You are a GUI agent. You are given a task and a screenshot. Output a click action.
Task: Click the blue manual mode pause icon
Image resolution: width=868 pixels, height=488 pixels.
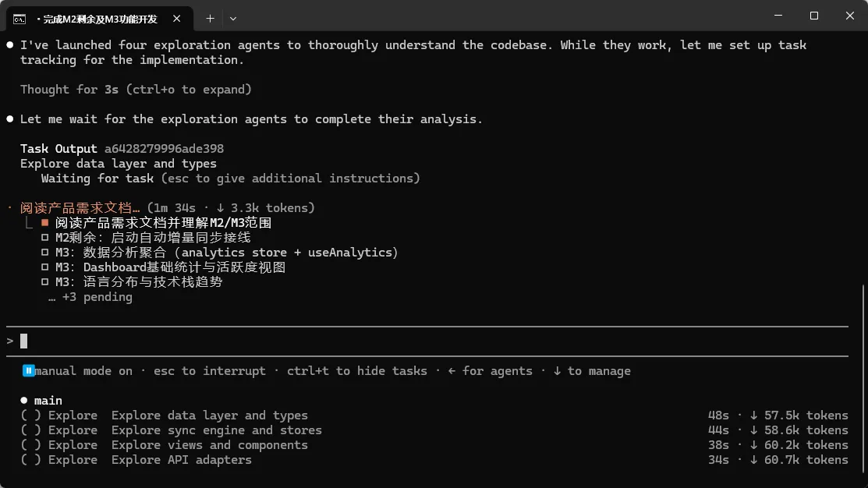point(28,371)
